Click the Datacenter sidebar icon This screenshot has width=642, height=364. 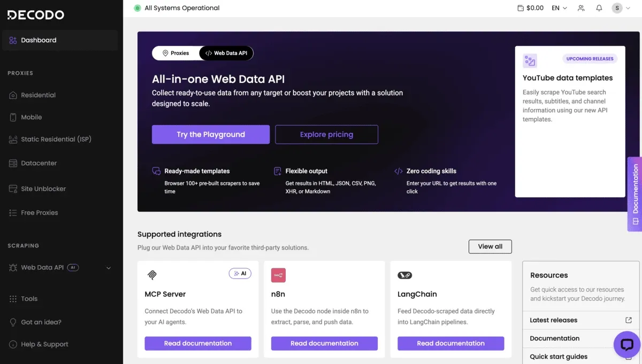(13, 163)
